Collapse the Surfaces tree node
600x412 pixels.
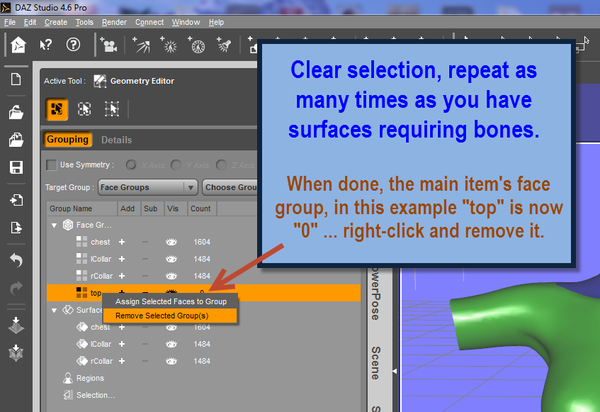(x=54, y=310)
